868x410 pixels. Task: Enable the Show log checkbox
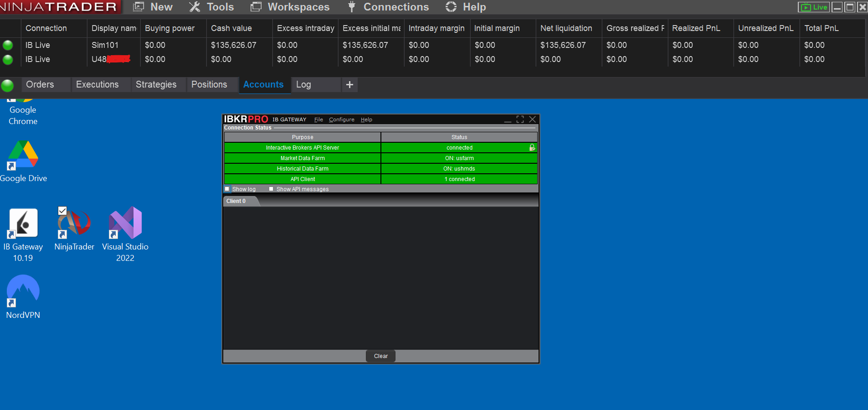pyautogui.click(x=227, y=189)
